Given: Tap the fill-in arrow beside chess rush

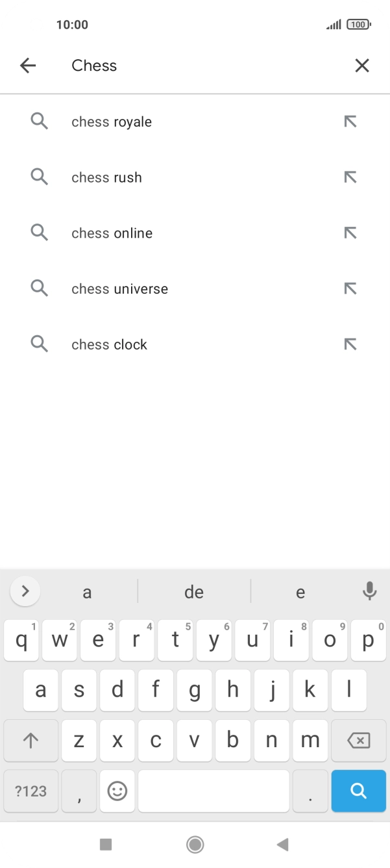Looking at the screenshot, I should pos(350,177).
